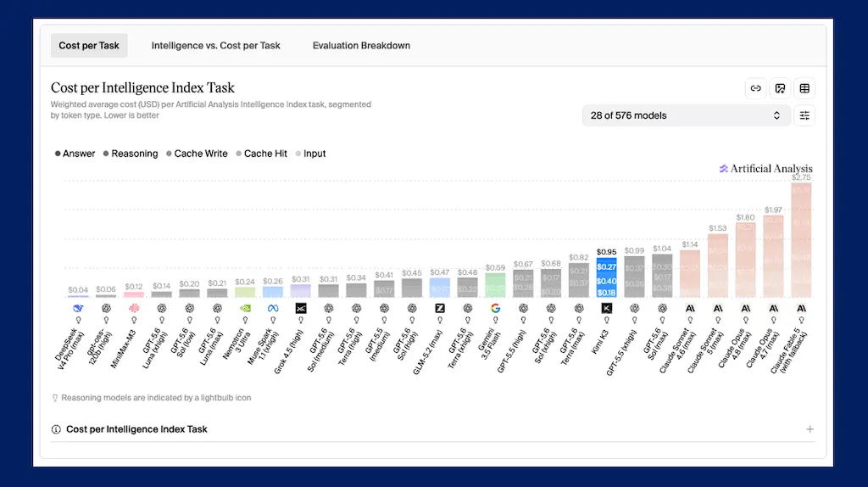
Task: Click the Claude Opus 4.8 Anthropic logo
Action: pos(746,308)
